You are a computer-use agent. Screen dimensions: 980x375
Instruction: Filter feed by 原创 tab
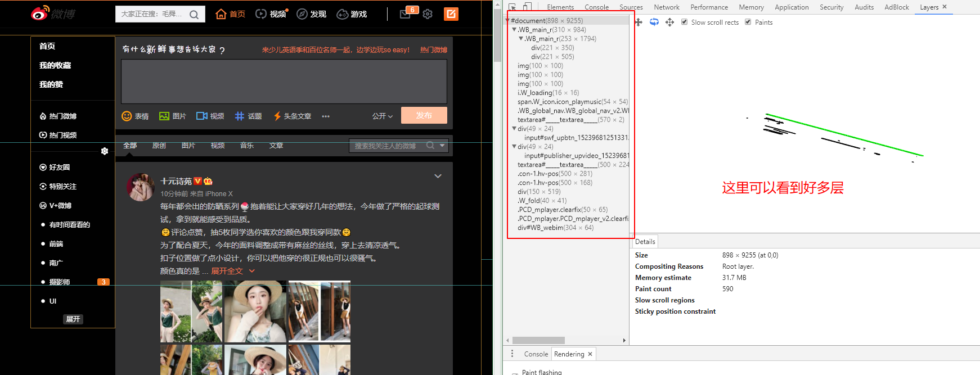tap(159, 145)
